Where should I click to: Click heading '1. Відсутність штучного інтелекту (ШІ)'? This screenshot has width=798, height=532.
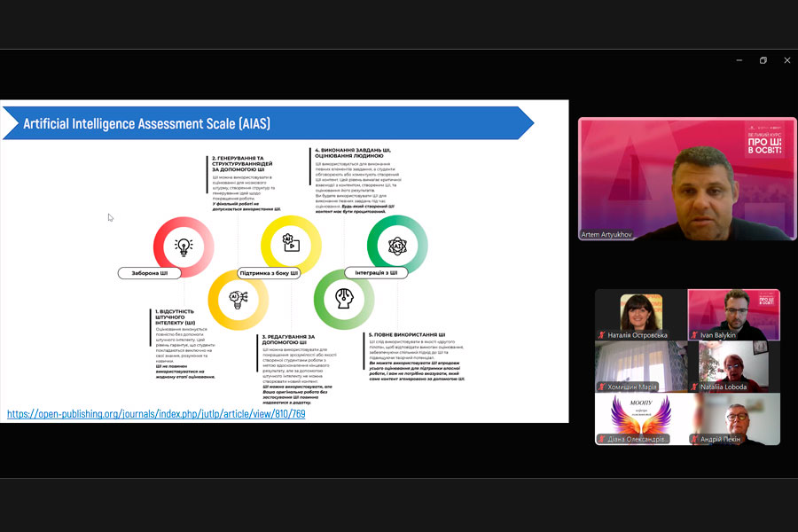175,317
